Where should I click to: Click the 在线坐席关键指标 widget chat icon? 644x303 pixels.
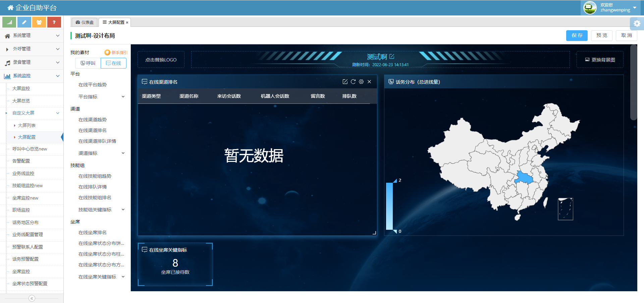[145, 250]
